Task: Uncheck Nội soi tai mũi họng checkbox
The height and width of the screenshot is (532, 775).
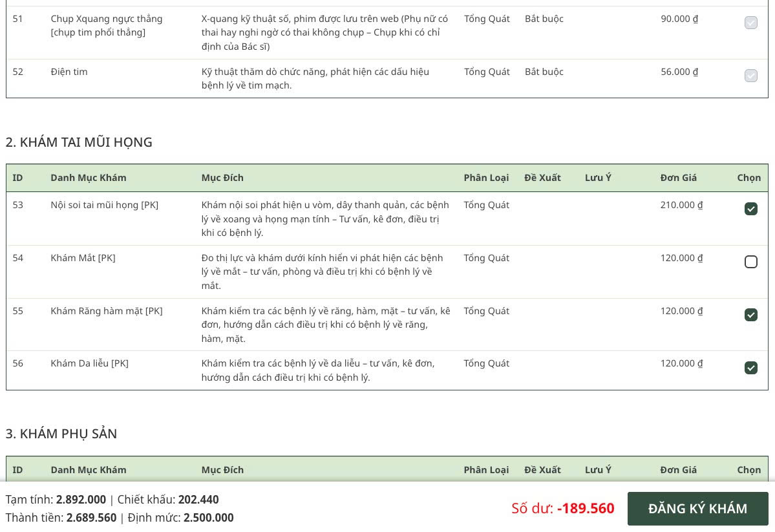Action: tap(750, 209)
